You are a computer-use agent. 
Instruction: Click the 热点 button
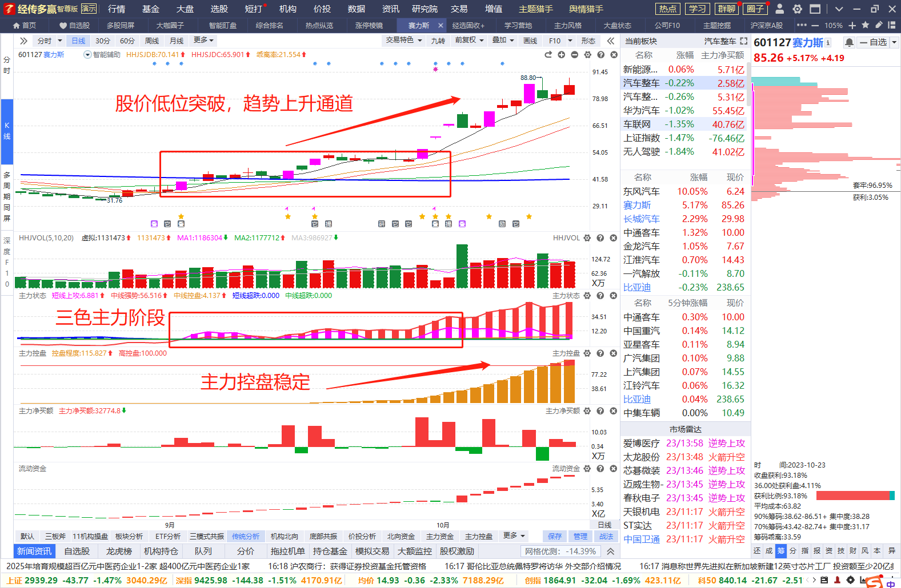point(667,9)
